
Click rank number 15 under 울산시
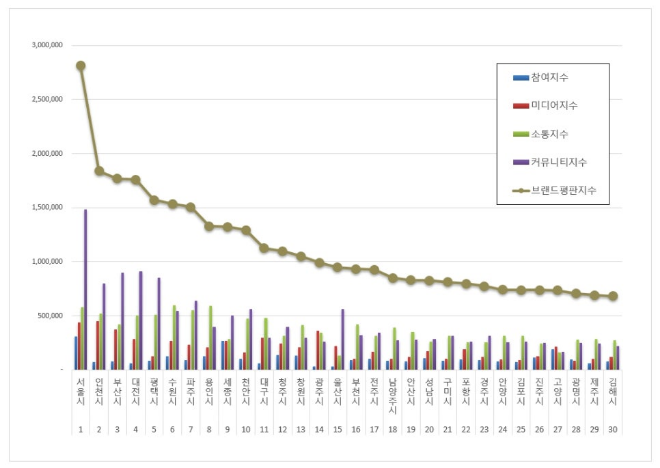click(337, 428)
